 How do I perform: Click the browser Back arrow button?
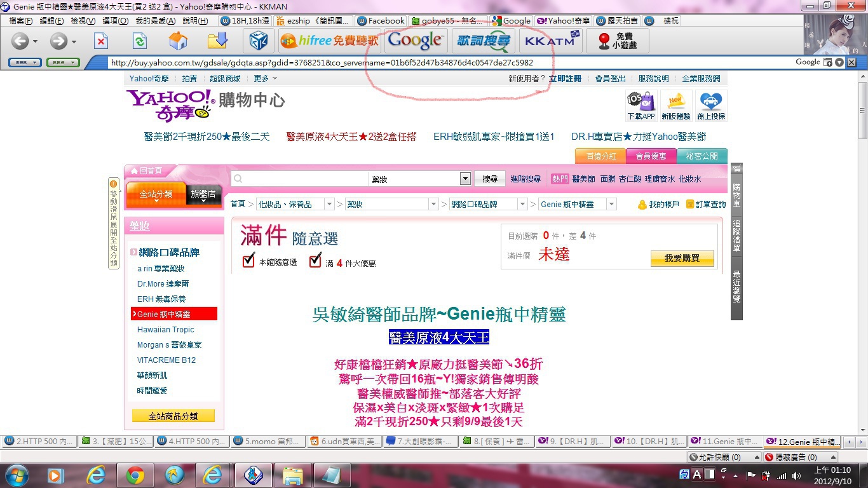click(x=20, y=41)
